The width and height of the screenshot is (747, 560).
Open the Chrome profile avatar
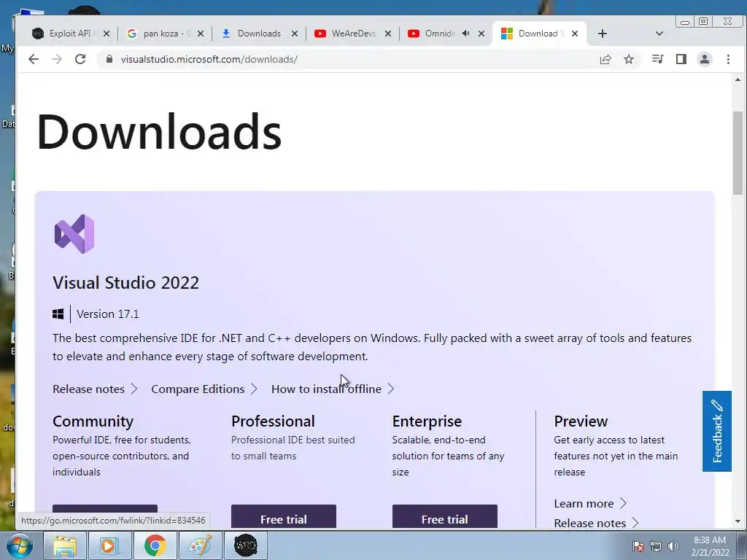(x=705, y=59)
